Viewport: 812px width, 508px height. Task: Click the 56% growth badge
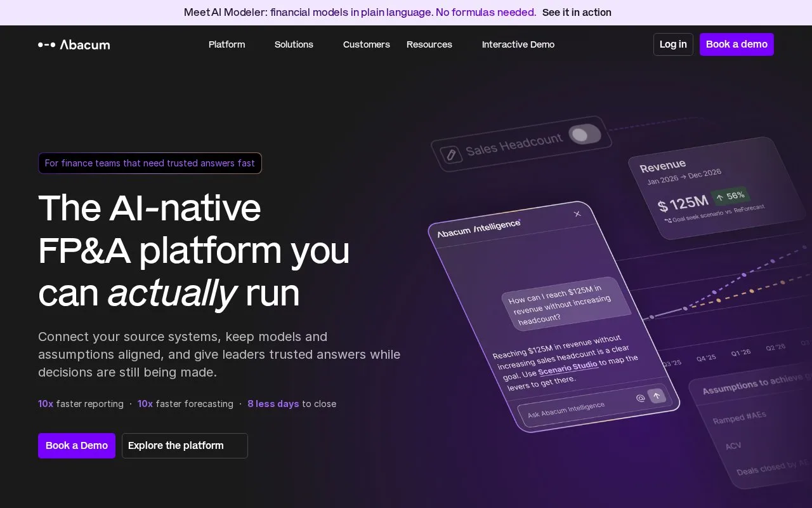(x=730, y=196)
